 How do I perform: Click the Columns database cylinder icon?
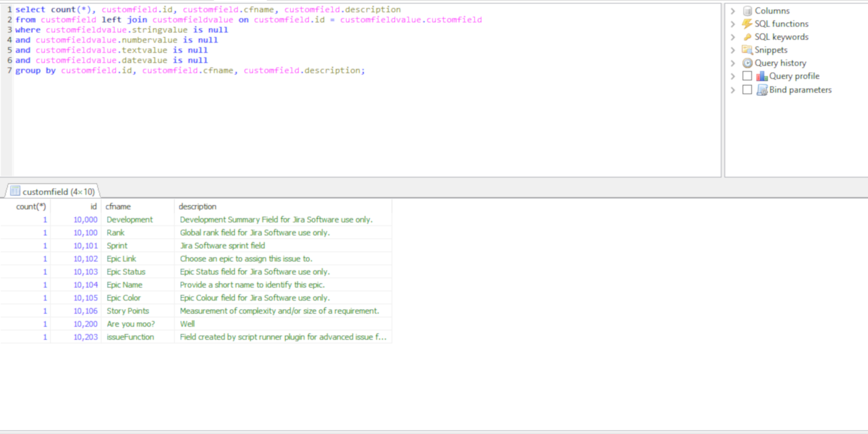tap(747, 11)
